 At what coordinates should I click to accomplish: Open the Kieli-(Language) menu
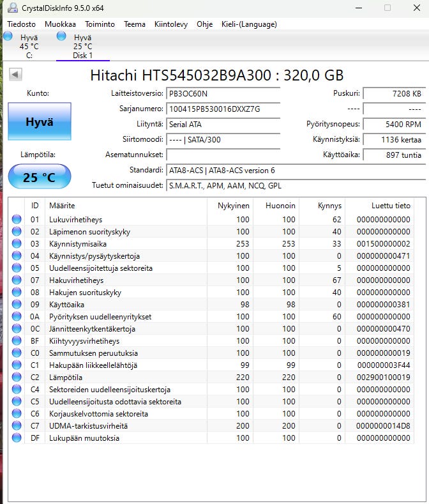[x=249, y=24]
